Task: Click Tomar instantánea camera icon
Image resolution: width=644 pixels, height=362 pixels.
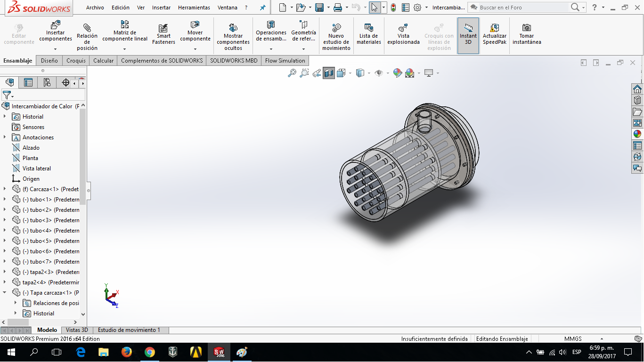Action: coord(527,28)
